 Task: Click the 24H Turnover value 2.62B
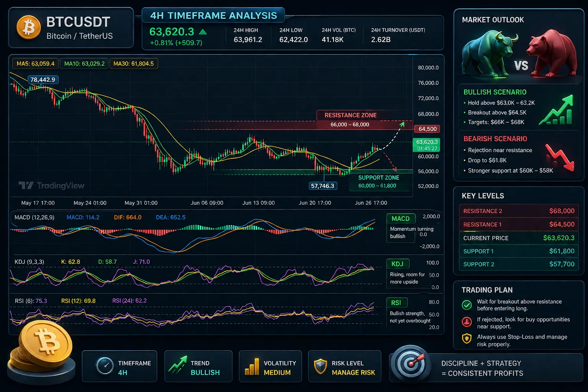(381, 39)
